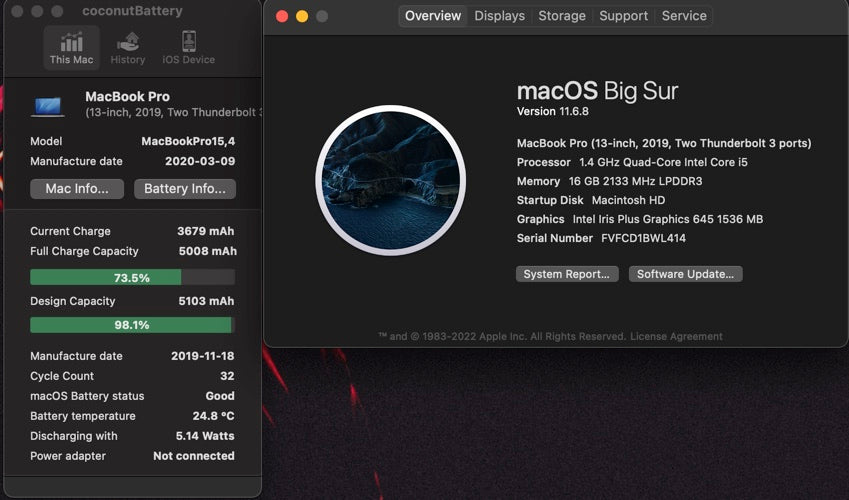Click the Design Capacity label
This screenshot has height=500, width=849.
point(73,301)
